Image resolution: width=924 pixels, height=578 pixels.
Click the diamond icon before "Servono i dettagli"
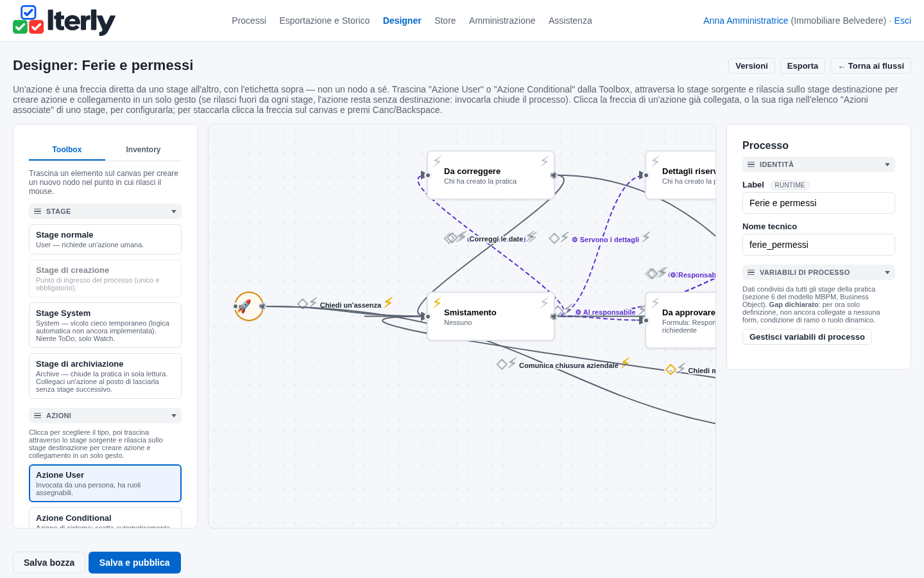[554, 238]
